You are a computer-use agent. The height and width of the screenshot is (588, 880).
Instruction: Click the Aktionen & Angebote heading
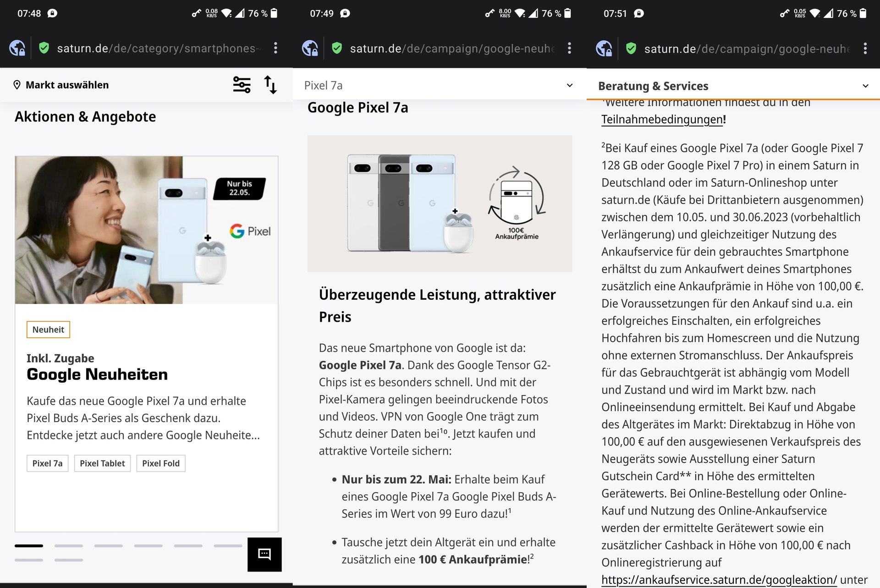point(85,117)
